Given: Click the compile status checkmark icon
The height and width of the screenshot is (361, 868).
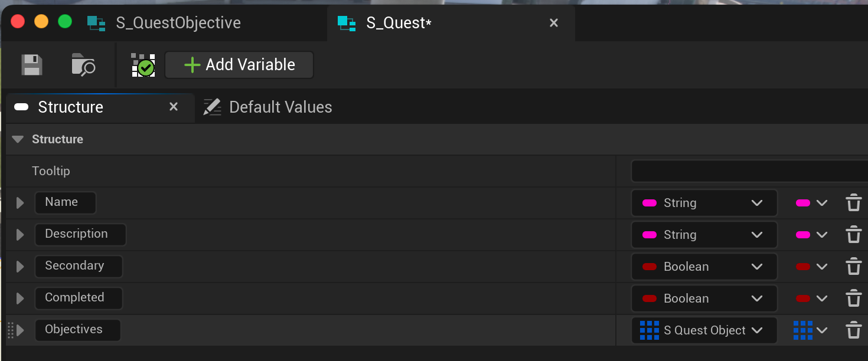Looking at the screenshot, I should 142,65.
